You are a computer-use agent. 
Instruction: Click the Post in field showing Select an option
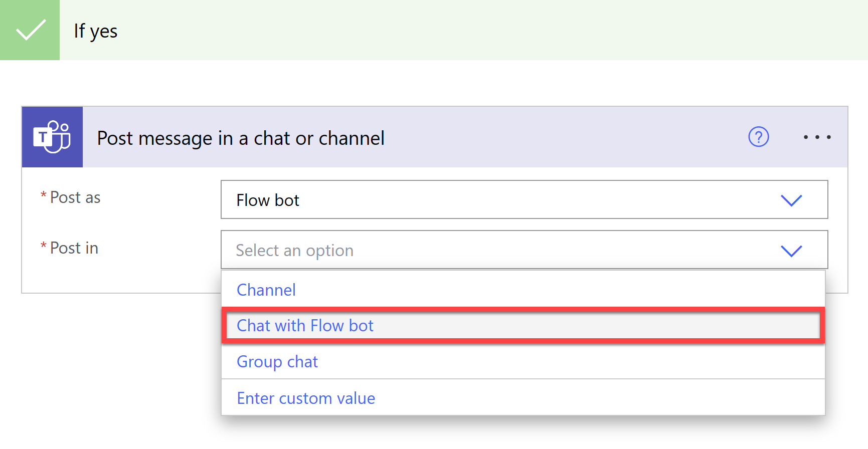tap(524, 250)
